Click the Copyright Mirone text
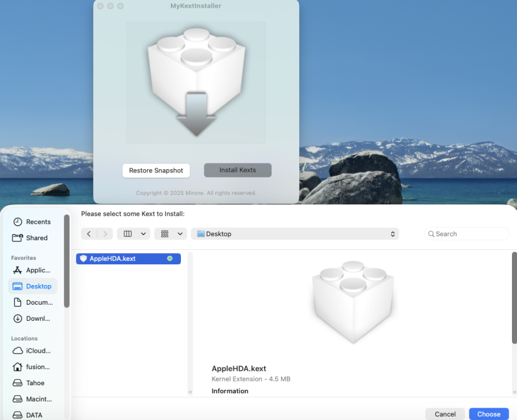Image resolution: width=517 pixels, height=420 pixels. pos(196,193)
